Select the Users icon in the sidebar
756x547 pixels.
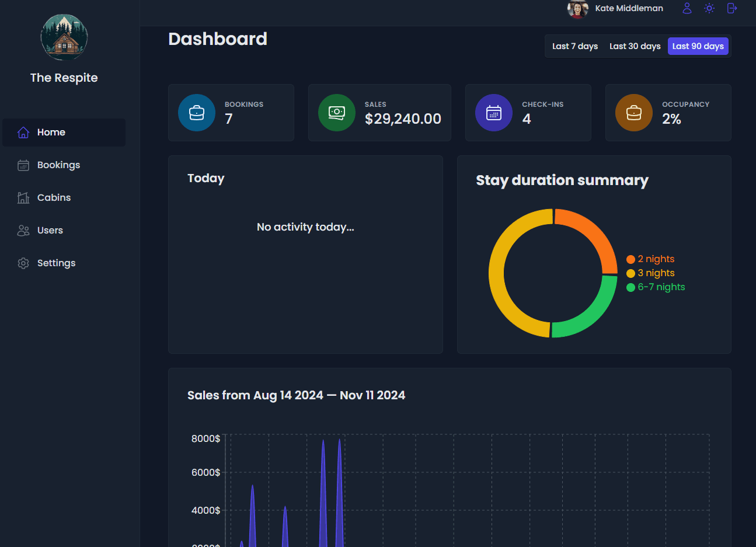pos(23,230)
